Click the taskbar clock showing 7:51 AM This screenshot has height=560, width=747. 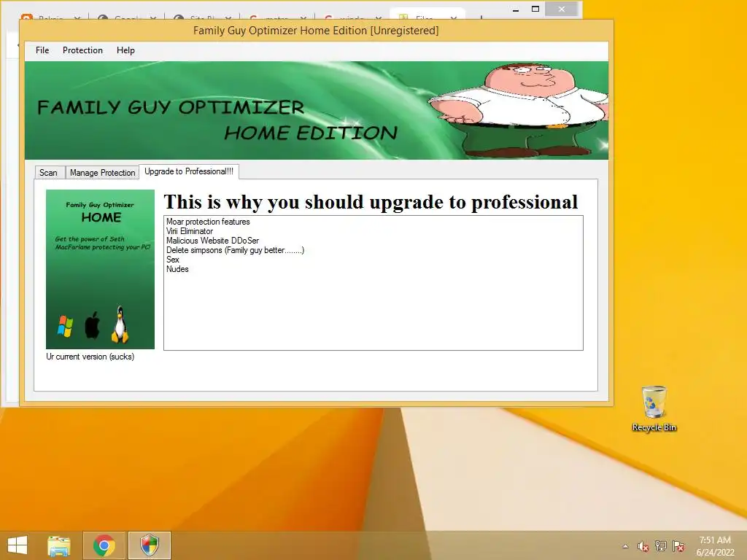[715, 545]
